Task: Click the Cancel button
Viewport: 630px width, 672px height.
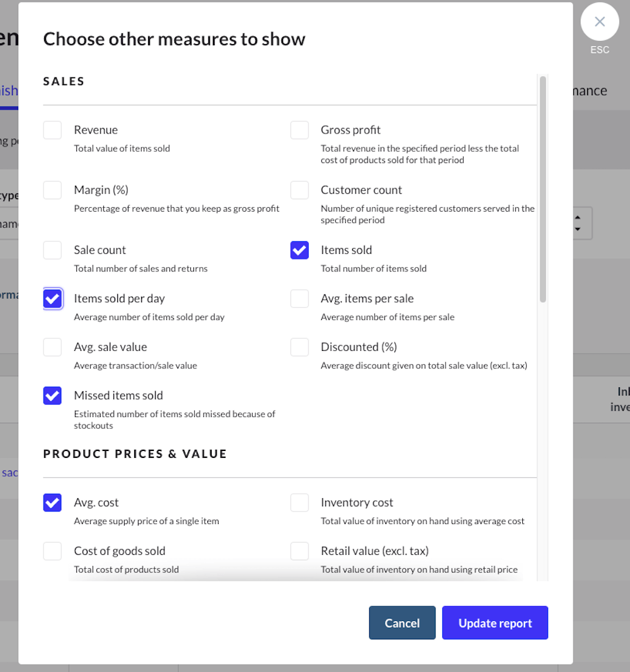Action: pos(402,623)
